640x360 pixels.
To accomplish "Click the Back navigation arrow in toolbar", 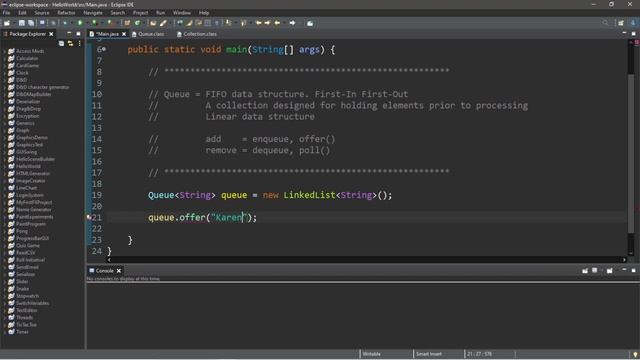I will [x=277, y=23].
